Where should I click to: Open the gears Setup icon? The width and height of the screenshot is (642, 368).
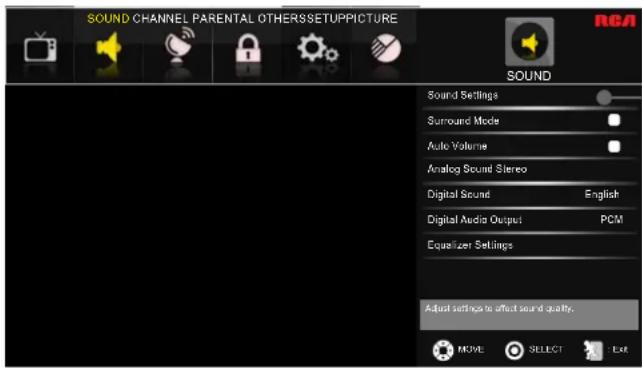coord(318,48)
